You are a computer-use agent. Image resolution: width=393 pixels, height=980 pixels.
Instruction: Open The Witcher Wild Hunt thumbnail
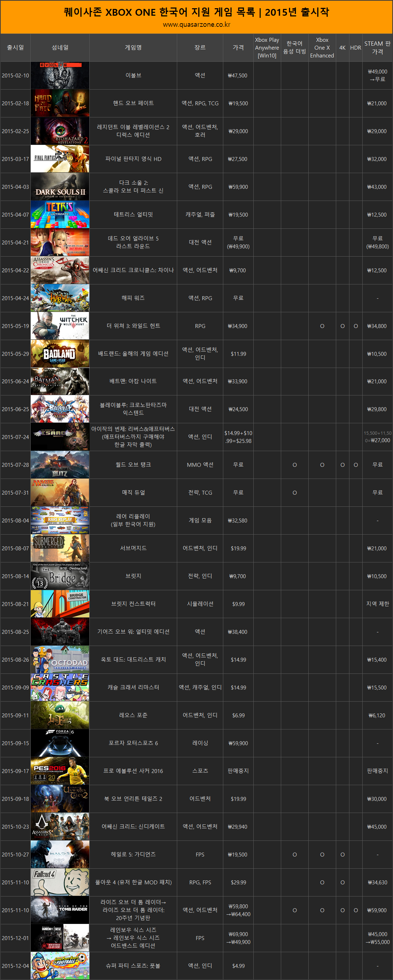click(60, 325)
